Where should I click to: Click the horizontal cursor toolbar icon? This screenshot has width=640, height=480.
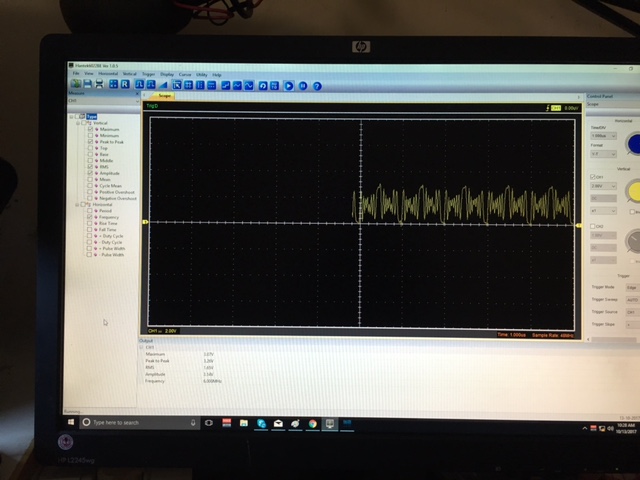pos(211,85)
